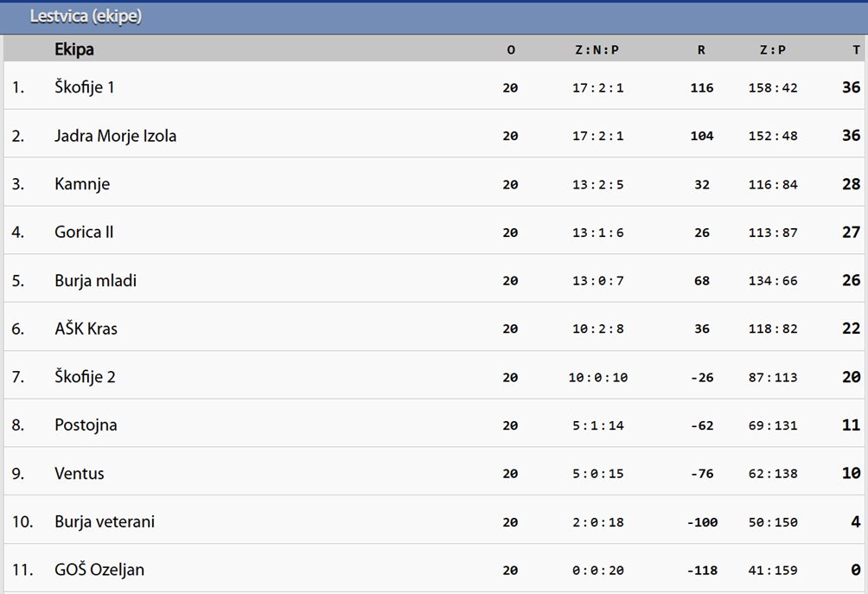Click the Ekipa column header

74,49
